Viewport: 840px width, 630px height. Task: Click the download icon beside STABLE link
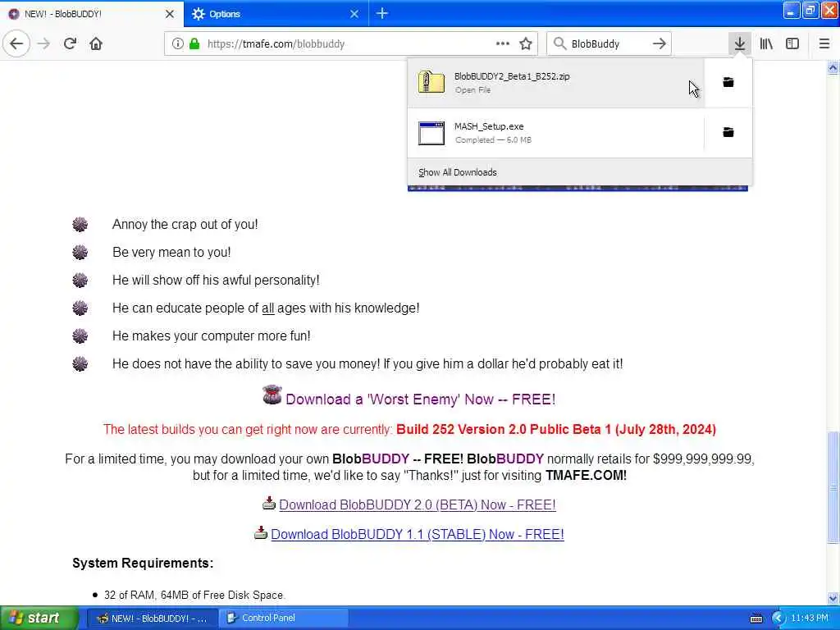(x=261, y=532)
